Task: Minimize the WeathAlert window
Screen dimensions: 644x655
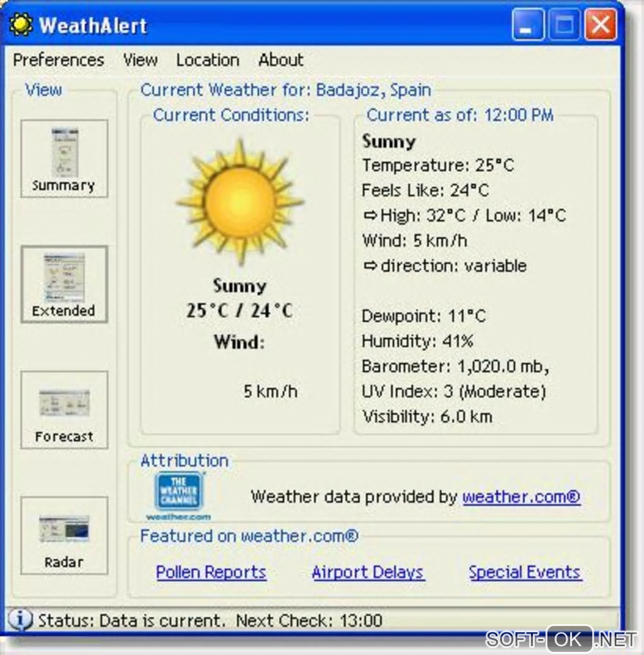Action: (x=528, y=25)
